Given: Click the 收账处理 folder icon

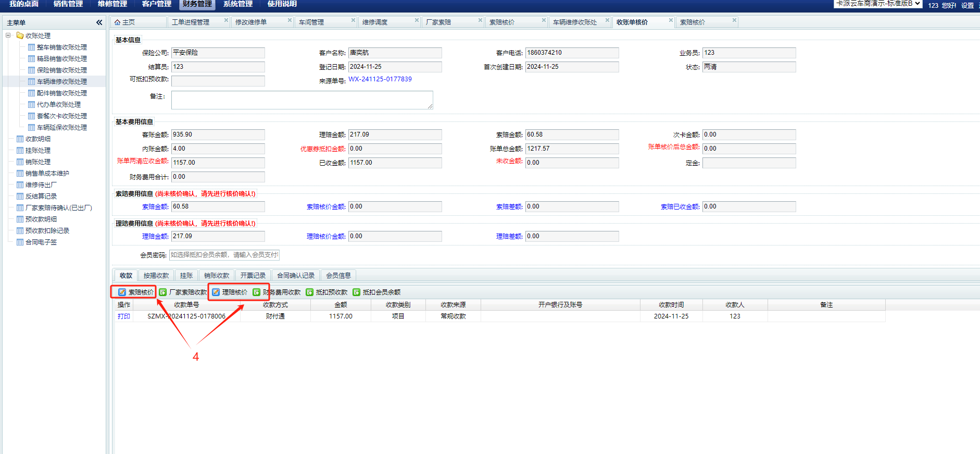Looking at the screenshot, I should coord(20,35).
